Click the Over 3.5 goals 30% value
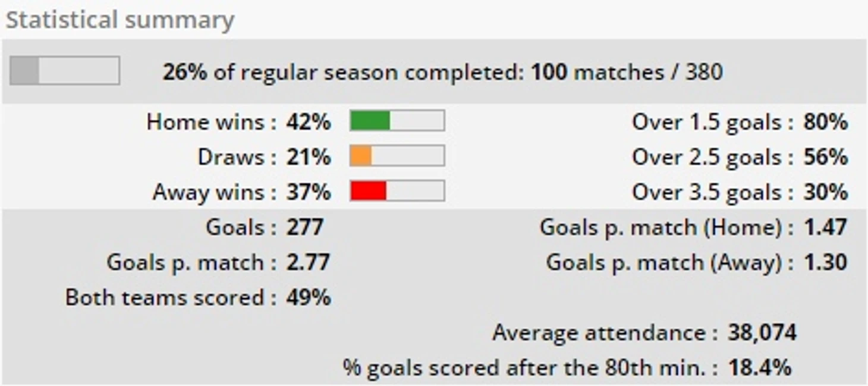 (825, 192)
